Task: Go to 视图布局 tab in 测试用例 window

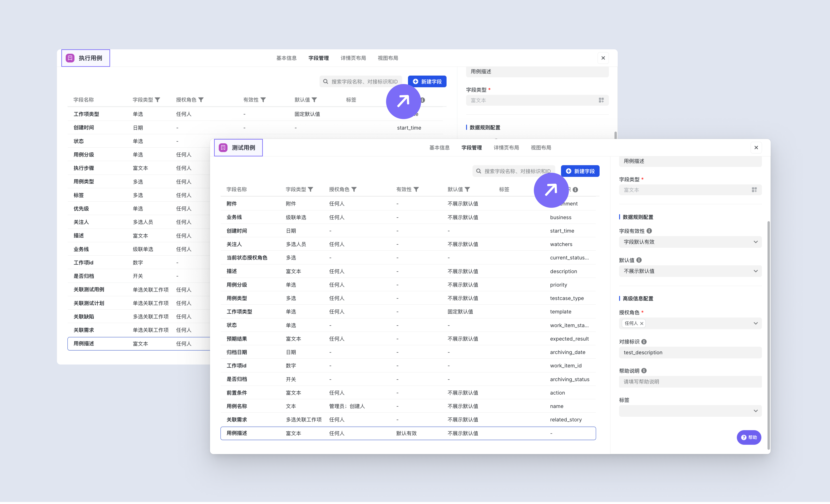Action: coord(541,148)
